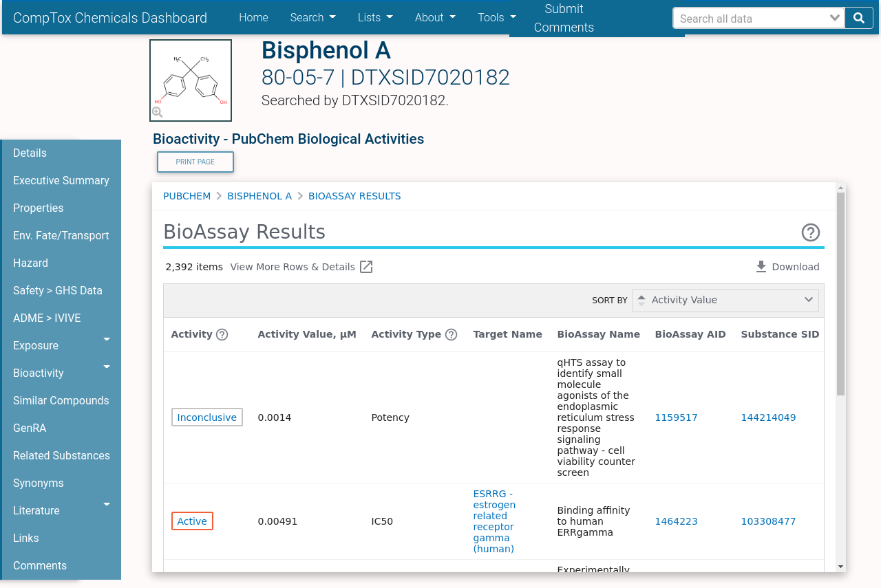Zoom the Bisphenol A structure image

pos(157,112)
